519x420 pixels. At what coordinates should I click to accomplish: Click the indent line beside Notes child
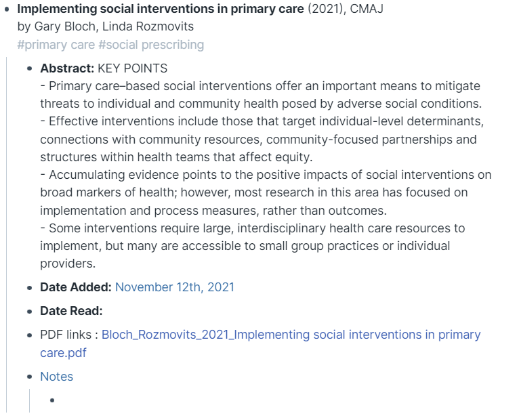coord(30,400)
